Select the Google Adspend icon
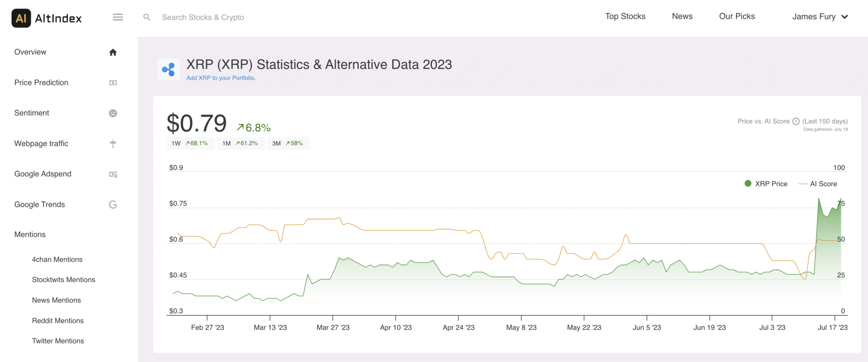The height and width of the screenshot is (362, 868). 113,174
